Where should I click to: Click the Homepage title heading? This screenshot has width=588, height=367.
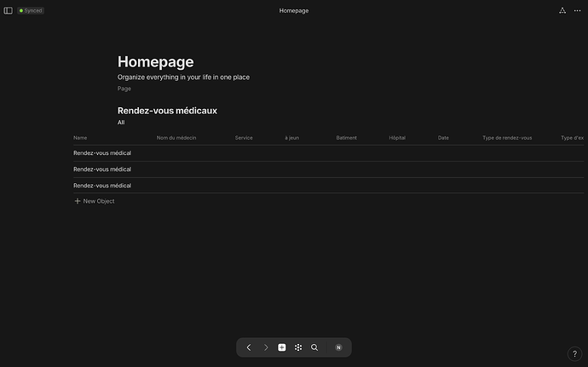click(x=156, y=62)
